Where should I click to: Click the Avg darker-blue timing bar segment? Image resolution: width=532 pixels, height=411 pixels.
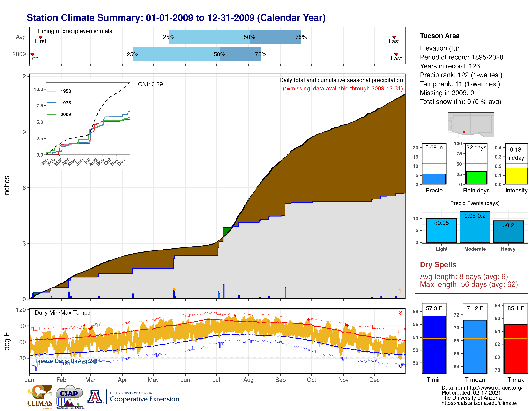275,37
